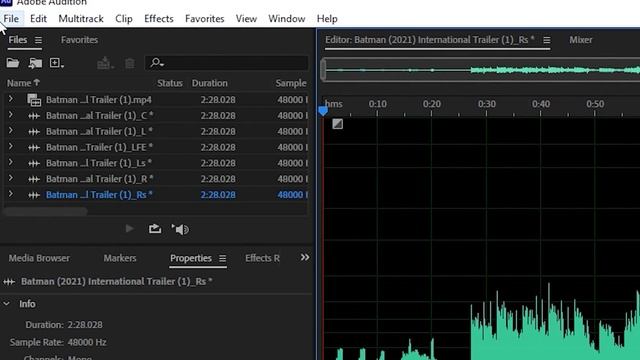
Task: Expand the Batman Trailer (1)_Ls row
Action: tap(11, 163)
